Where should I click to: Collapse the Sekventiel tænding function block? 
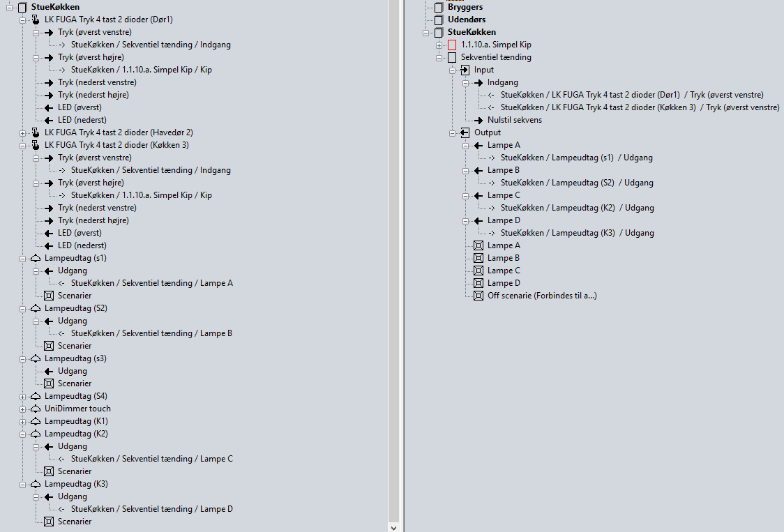[x=439, y=57]
